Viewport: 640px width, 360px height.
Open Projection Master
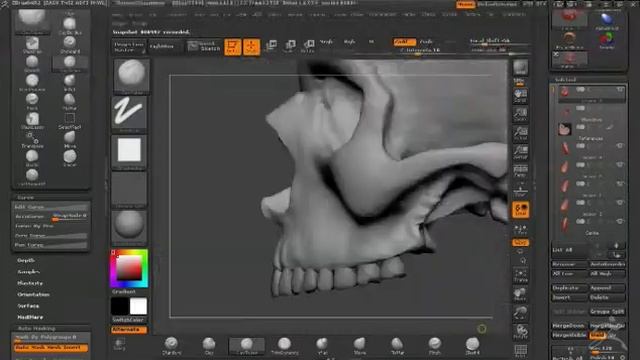[129, 47]
